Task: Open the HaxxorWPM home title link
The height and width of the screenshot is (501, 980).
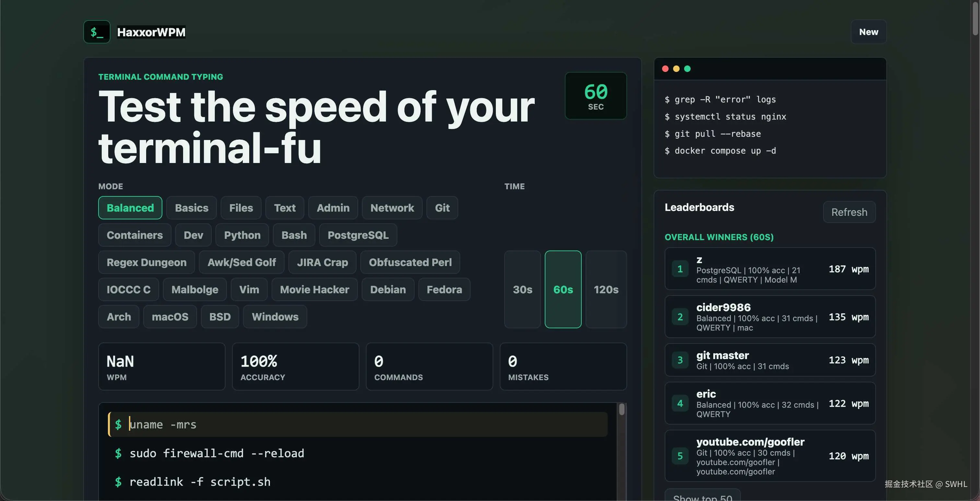Action: pyautogui.click(x=151, y=32)
